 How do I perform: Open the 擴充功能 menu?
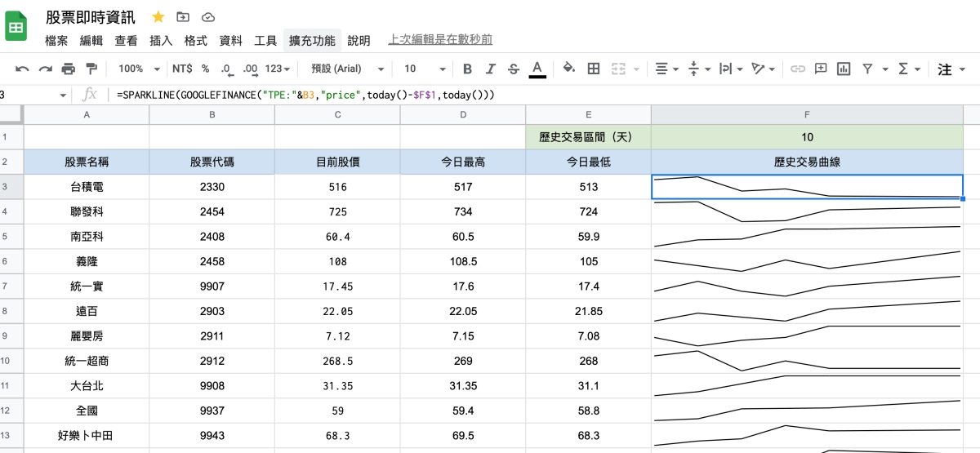(x=312, y=40)
